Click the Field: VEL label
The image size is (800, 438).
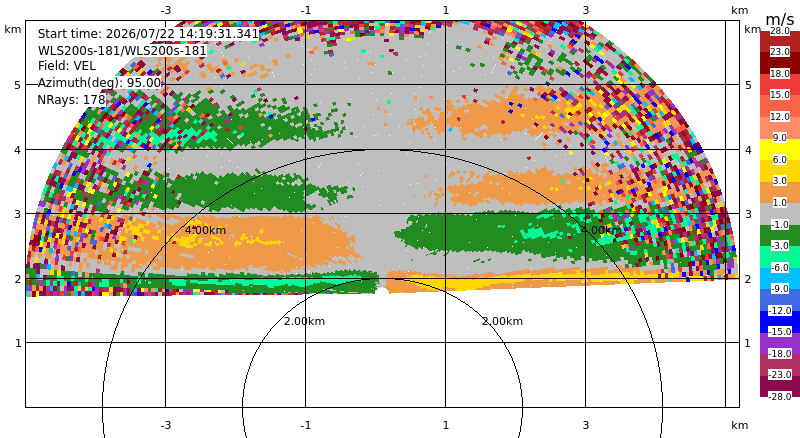click(67, 66)
